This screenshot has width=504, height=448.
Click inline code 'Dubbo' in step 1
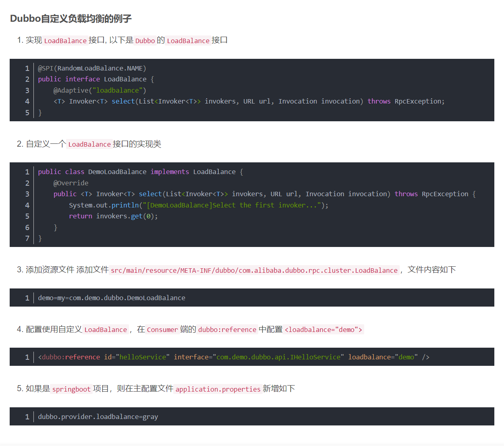(x=145, y=41)
